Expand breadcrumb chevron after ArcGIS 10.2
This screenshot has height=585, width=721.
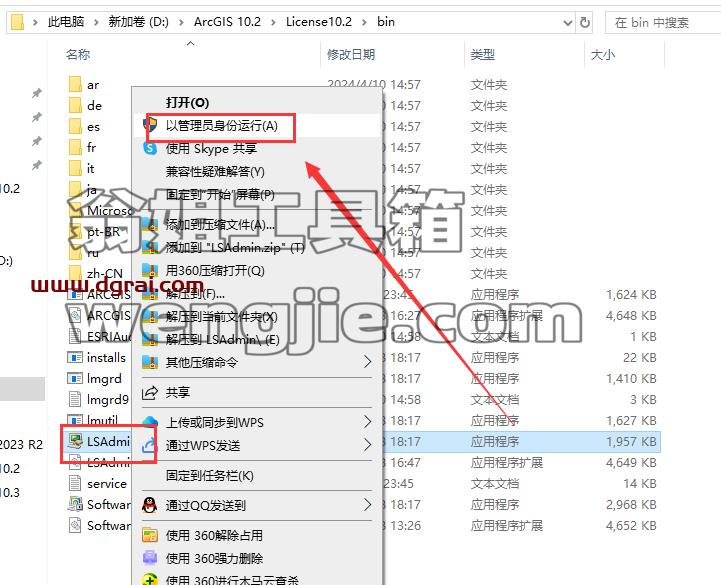tap(273, 22)
